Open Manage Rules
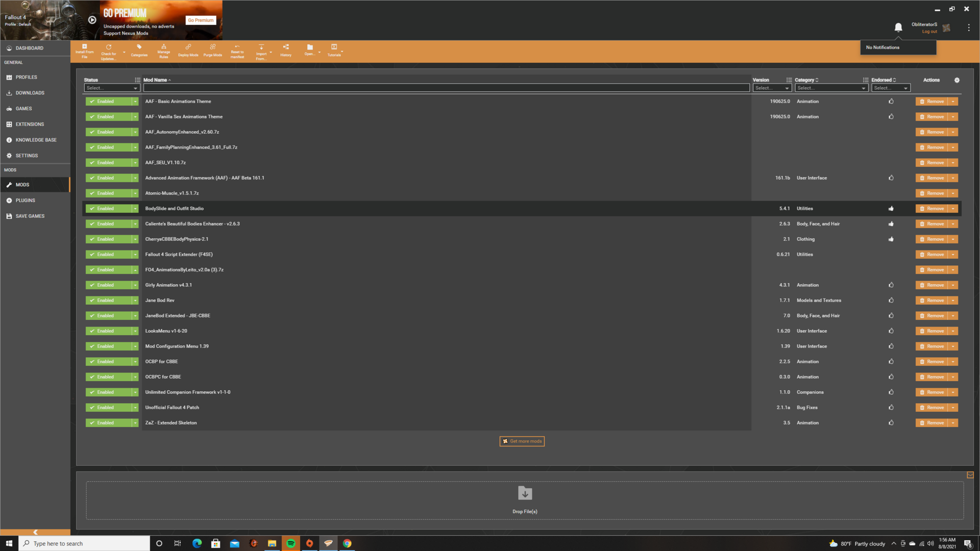 163,51
